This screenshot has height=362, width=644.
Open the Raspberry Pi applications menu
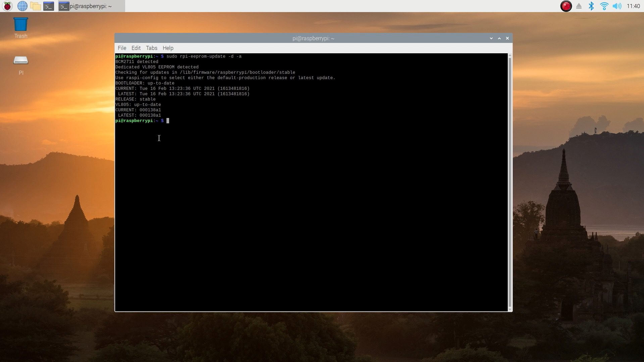[x=7, y=6]
